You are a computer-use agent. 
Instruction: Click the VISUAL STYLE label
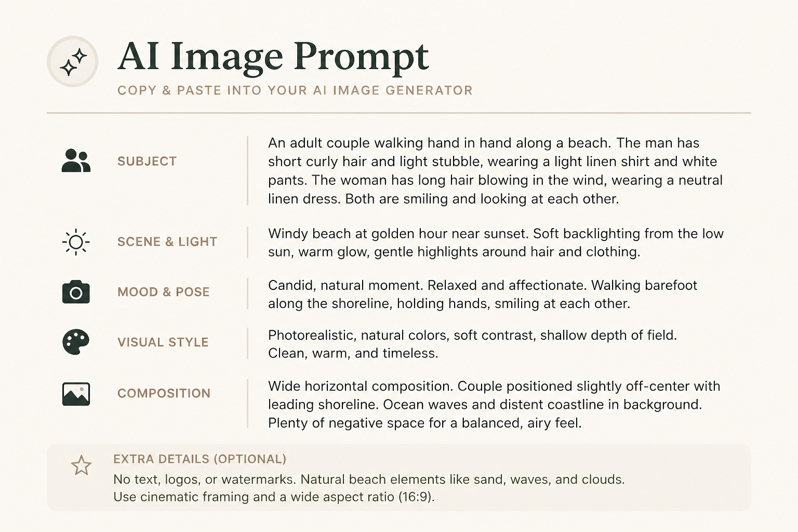coord(163,342)
